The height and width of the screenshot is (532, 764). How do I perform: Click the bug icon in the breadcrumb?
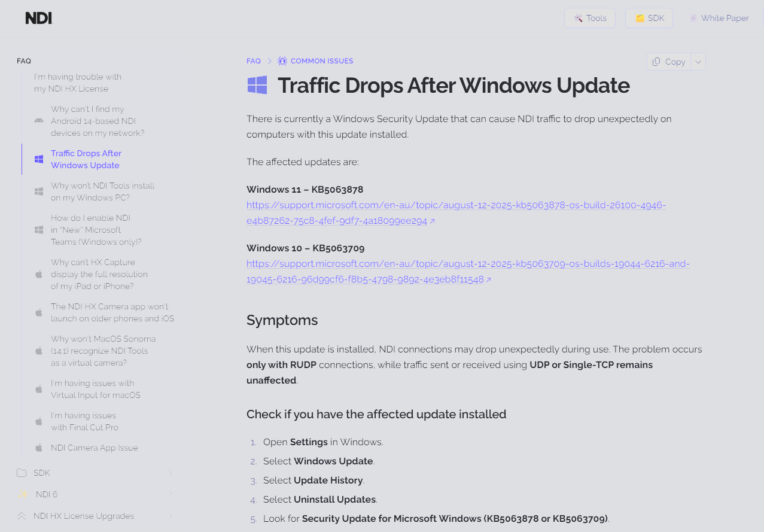[282, 61]
